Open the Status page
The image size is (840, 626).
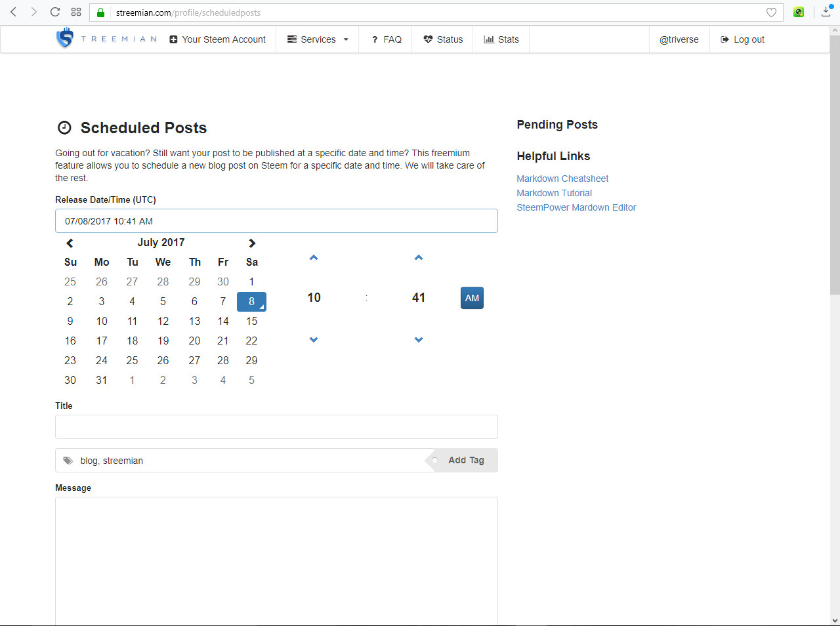pyautogui.click(x=443, y=39)
